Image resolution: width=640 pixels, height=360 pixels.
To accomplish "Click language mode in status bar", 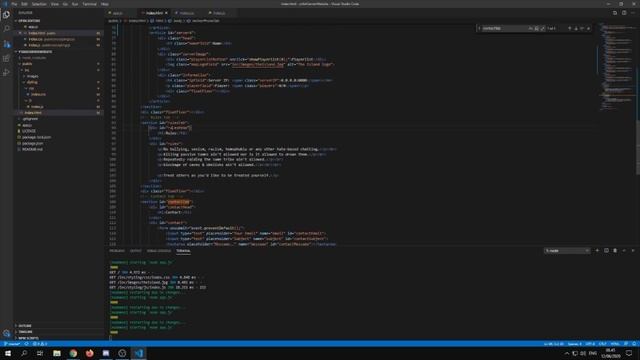I will [x=615, y=344].
